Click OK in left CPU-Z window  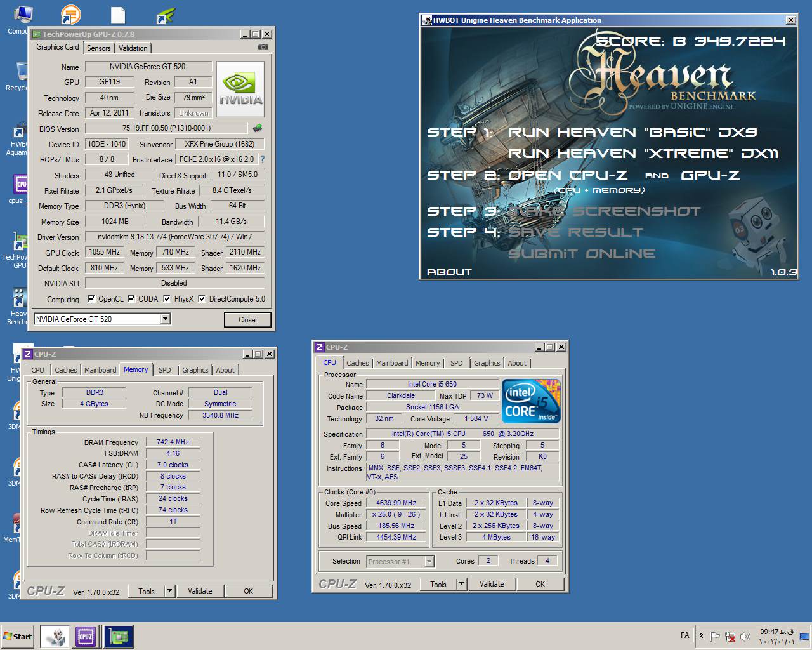[248, 591]
